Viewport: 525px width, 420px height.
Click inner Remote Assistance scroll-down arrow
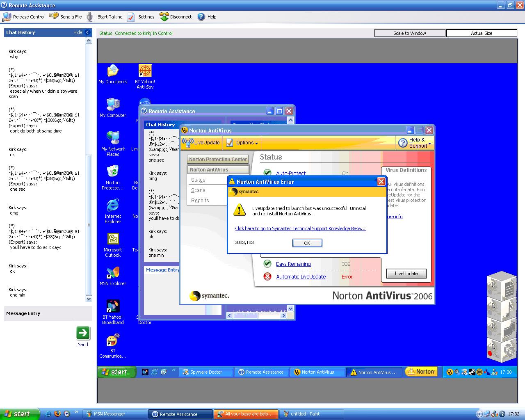[x=290, y=309]
